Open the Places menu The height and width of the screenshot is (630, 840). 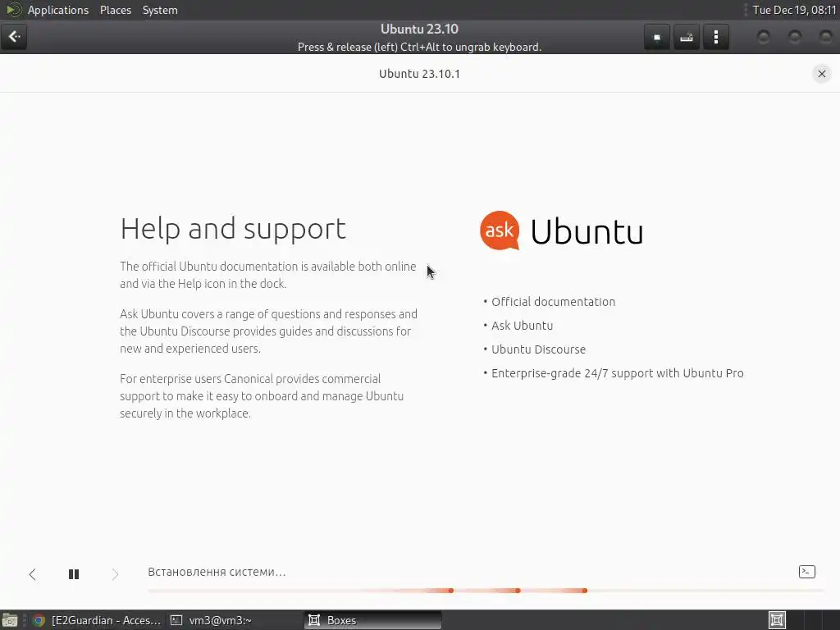pyautogui.click(x=115, y=10)
